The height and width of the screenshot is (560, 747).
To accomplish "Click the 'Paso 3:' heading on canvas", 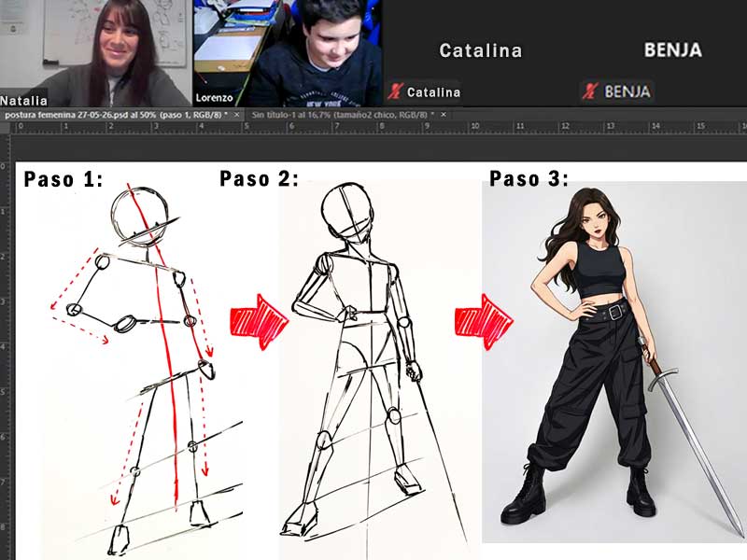I will (x=529, y=179).
